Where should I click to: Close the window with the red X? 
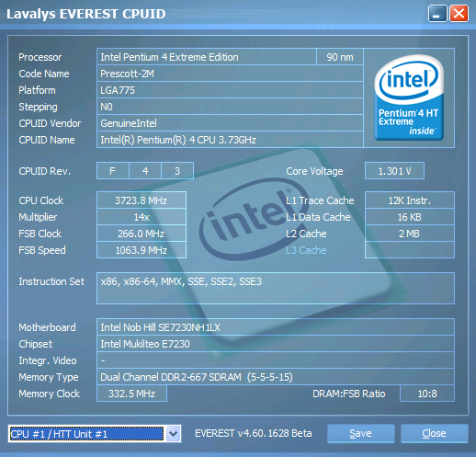pyautogui.click(x=459, y=14)
